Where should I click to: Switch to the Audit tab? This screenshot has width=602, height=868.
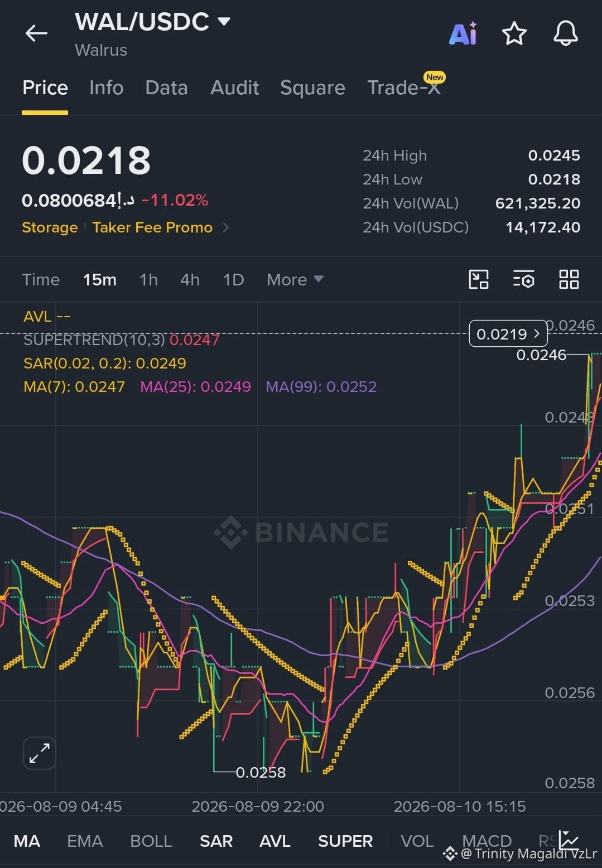coord(234,88)
